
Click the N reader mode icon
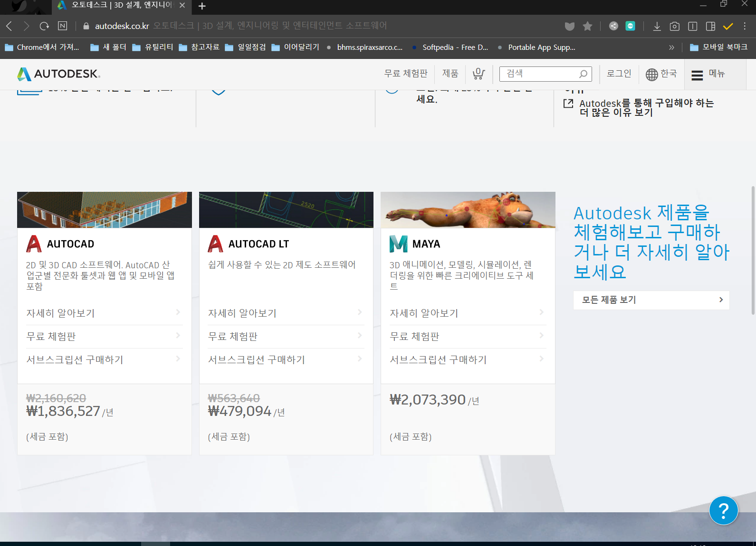[x=62, y=26]
